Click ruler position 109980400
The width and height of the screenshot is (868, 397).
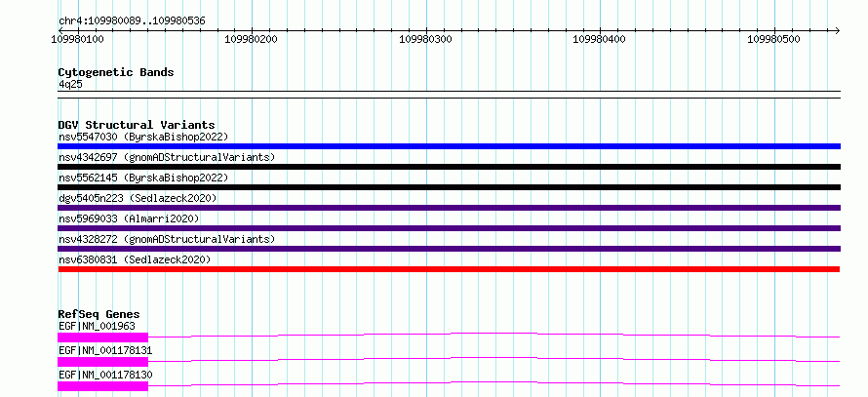(600, 39)
